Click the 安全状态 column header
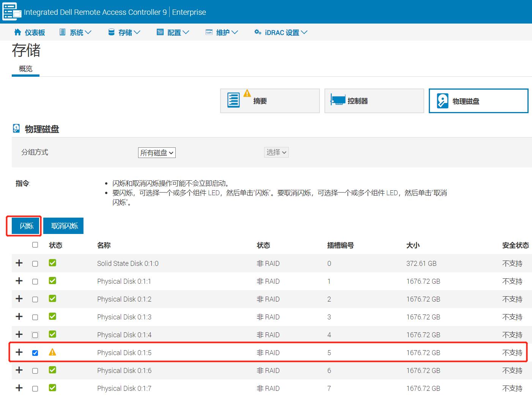This screenshot has width=532, height=406. point(515,245)
